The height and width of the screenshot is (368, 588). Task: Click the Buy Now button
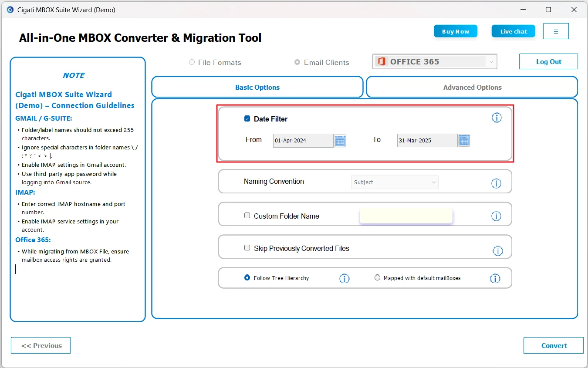(456, 31)
